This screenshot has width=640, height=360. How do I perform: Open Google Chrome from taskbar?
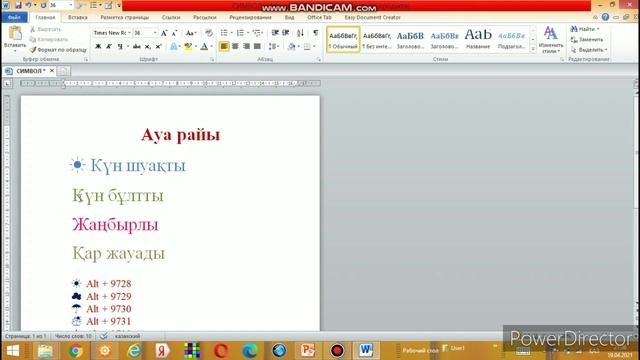(75, 351)
